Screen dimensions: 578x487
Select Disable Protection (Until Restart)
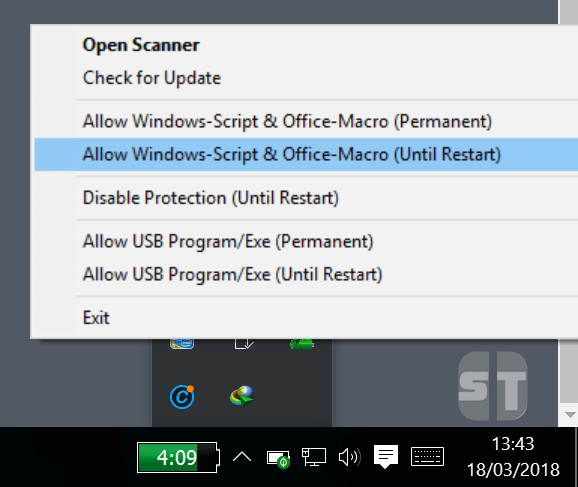click(302, 198)
